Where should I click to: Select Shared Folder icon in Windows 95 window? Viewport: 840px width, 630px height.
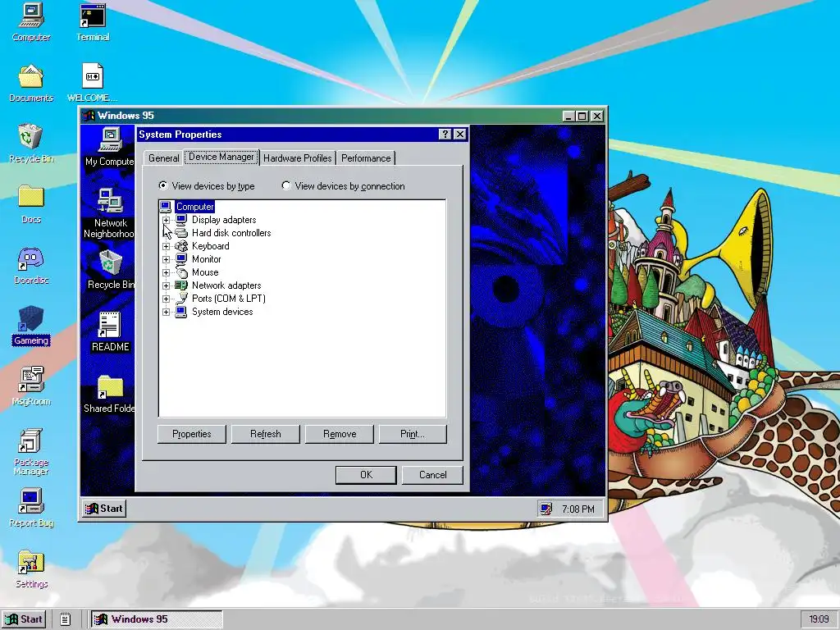point(111,387)
